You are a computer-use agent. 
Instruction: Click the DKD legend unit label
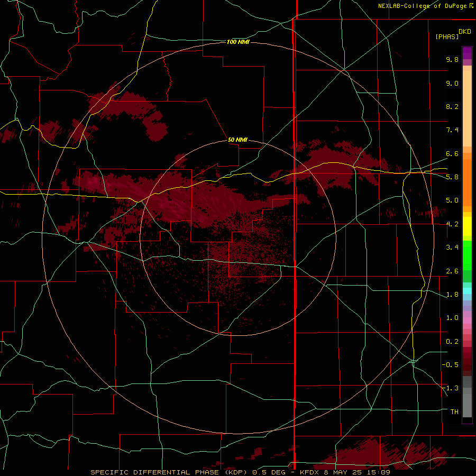465,32
